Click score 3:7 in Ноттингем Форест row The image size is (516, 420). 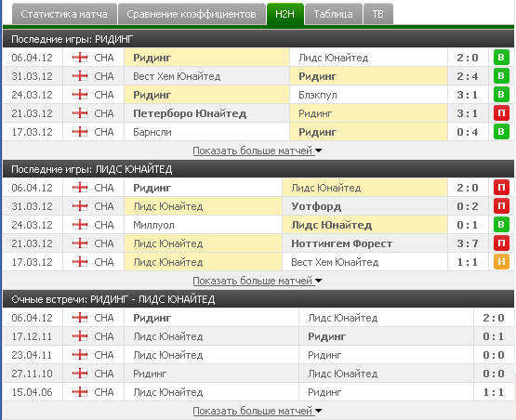pos(468,243)
